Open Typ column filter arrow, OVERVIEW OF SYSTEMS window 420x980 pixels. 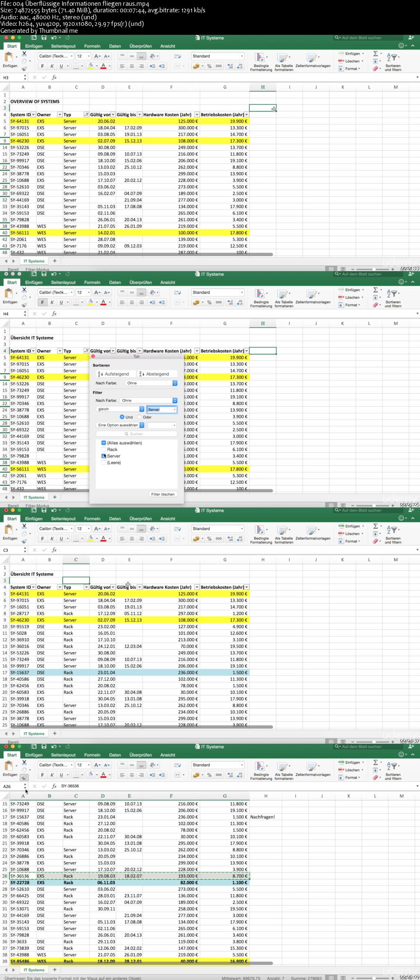coord(86,115)
